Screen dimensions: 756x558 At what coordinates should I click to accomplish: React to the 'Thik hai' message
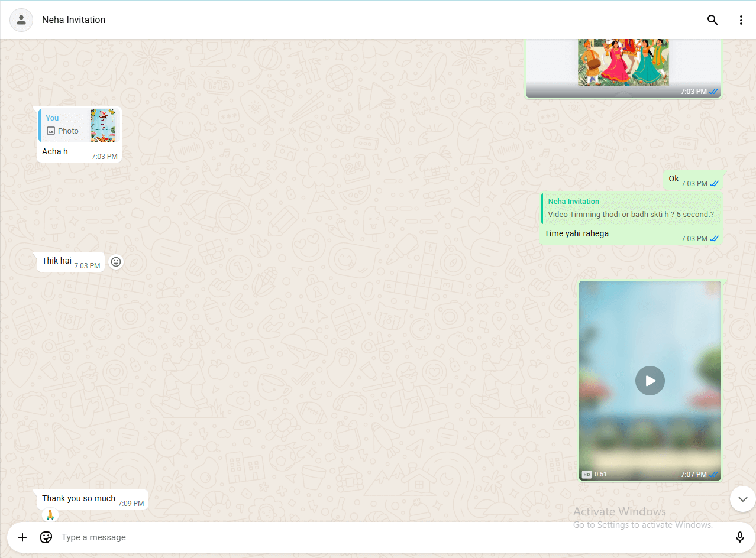tap(116, 262)
